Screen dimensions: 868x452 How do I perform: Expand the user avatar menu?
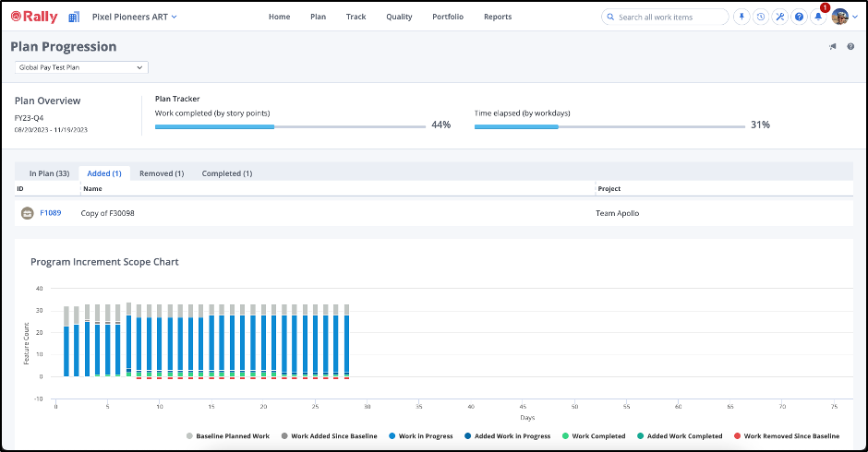[x=844, y=17]
